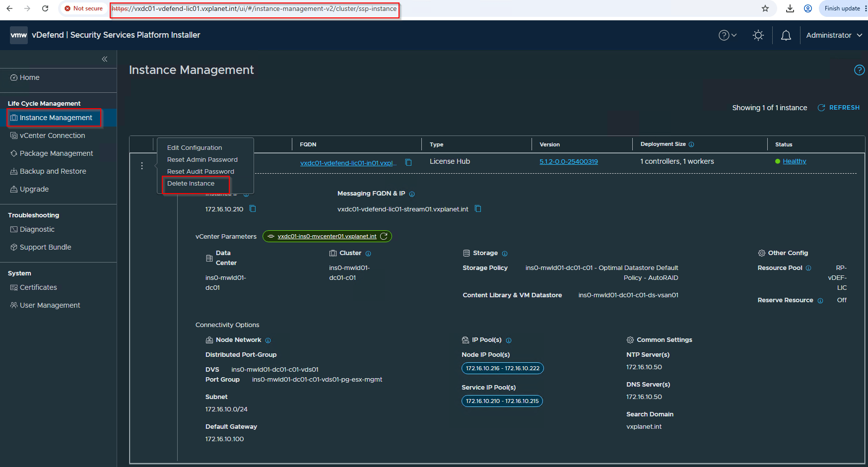
Task: Open Diagnostic under Troubleshooting
Action: tap(32, 229)
